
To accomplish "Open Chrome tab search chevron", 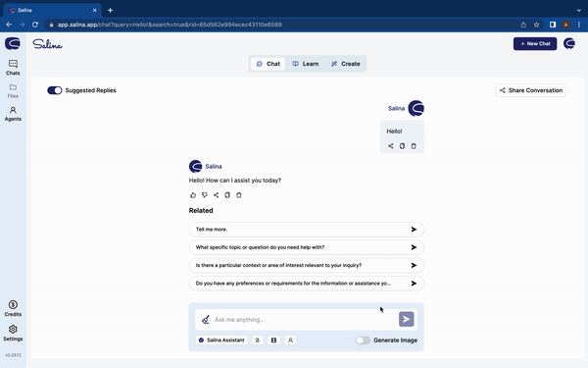I will point(579,10).
